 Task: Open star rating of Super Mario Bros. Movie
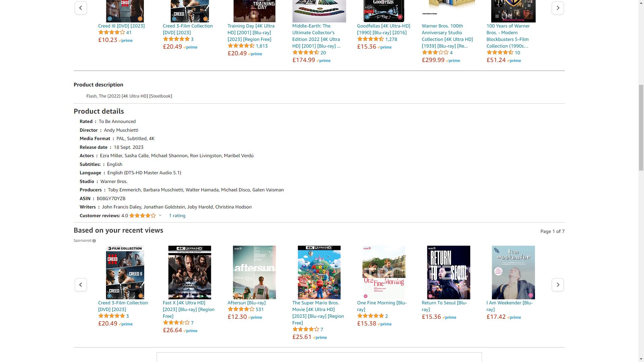click(x=306, y=329)
